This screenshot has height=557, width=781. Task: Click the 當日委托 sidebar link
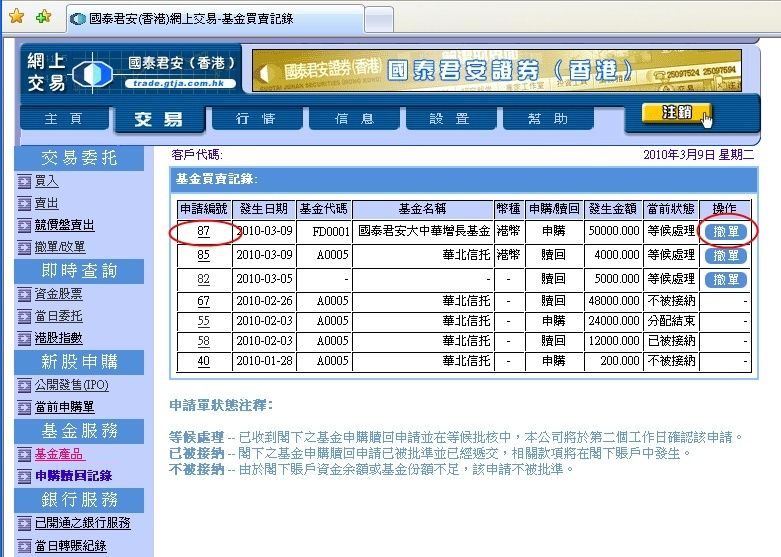pyautogui.click(x=58, y=316)
